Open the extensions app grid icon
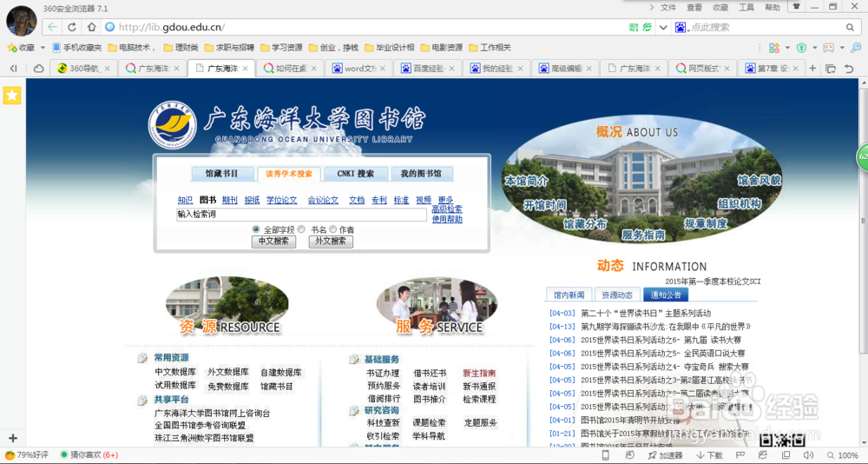This screenshot has height=464, width=868. click(x=774, y=48)
